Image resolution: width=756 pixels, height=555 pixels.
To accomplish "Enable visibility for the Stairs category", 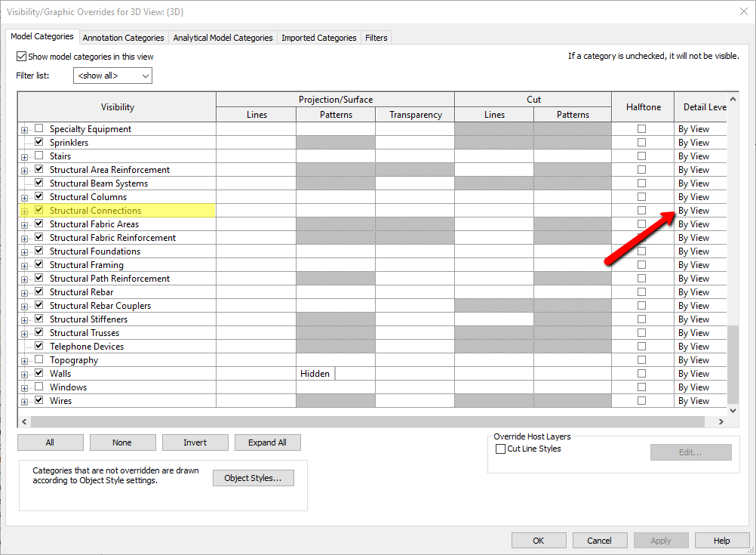I will click(x=39, y=156).
